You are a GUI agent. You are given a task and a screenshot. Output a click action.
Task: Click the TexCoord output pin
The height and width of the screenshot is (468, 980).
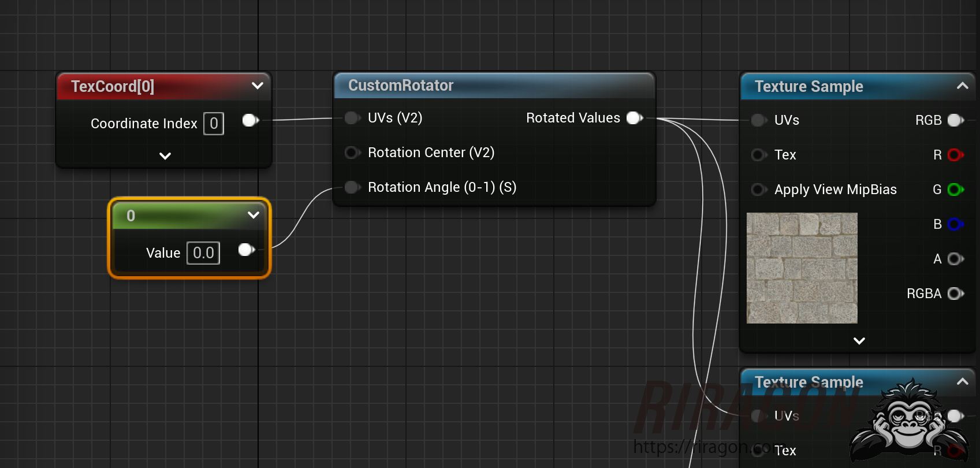[x=250, y=120]
